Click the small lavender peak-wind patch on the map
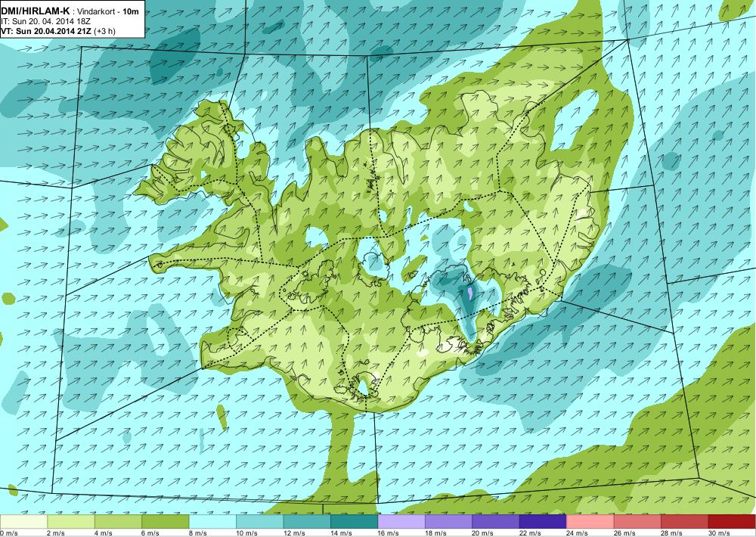Viewport: 756px width, 537px height. point(470,293)
